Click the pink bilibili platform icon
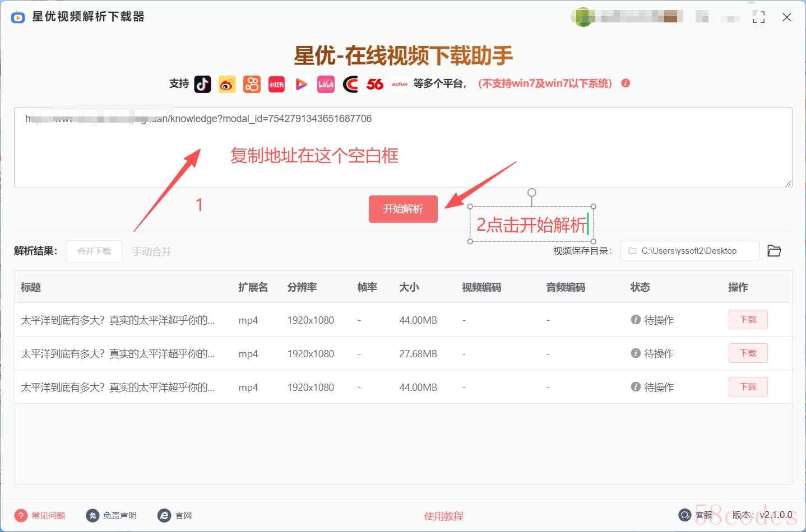806x532 pixels. point(326,84)
